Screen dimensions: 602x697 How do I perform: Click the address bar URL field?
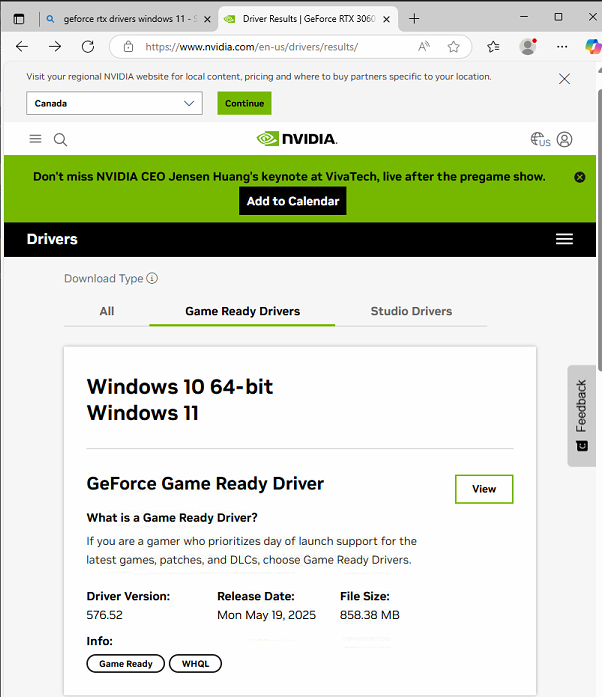251,47
